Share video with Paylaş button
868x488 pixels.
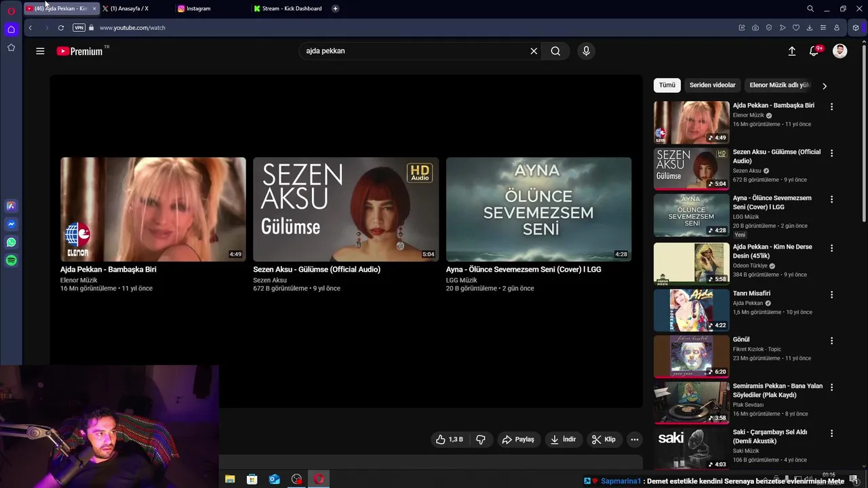(x=518, y=439)
